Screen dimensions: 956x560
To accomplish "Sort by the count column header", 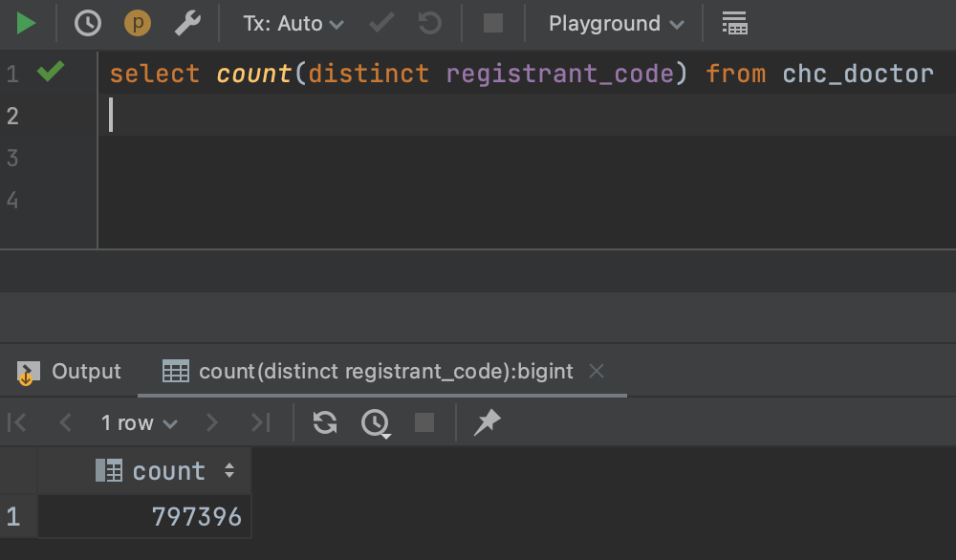I will pyautogui.click(x=144, y=470).
